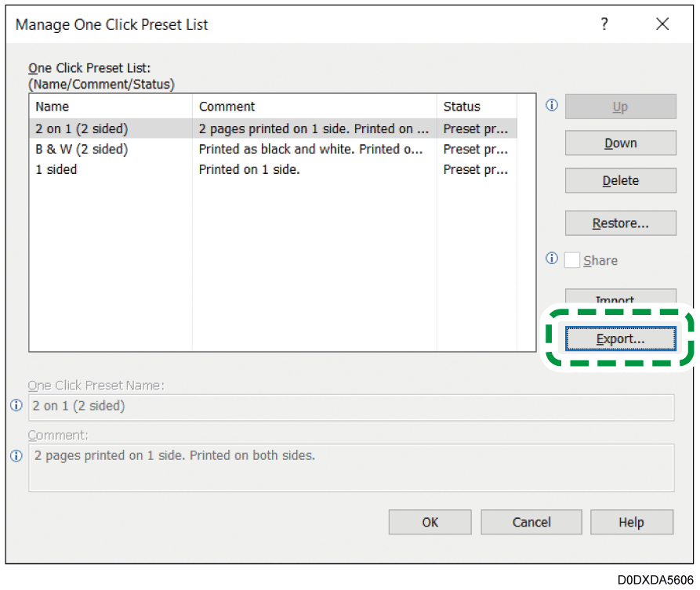Close the Manage One Click Preset List dialog
This screenshot has width=700, height=590.
662,24
